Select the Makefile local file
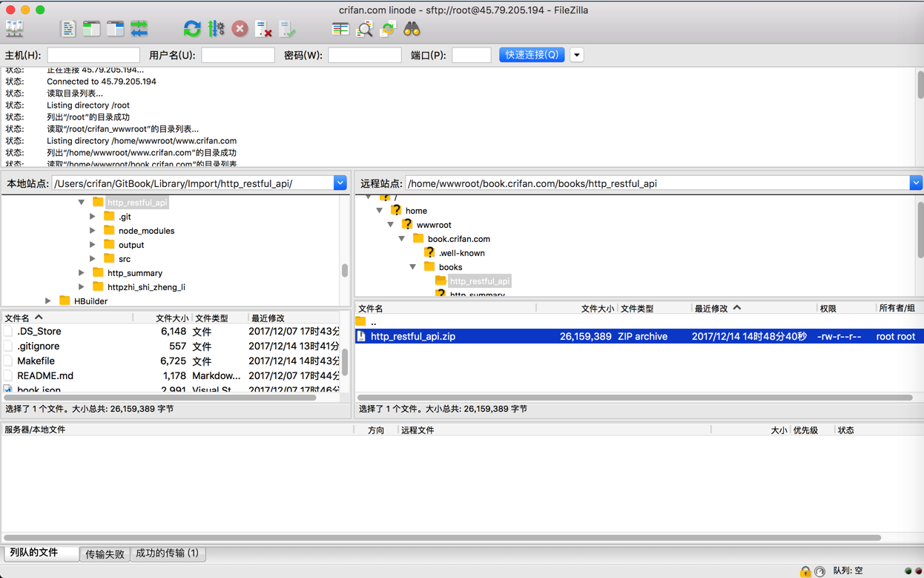Viewport: 924px width, 578px height. (x=36, y=361)
